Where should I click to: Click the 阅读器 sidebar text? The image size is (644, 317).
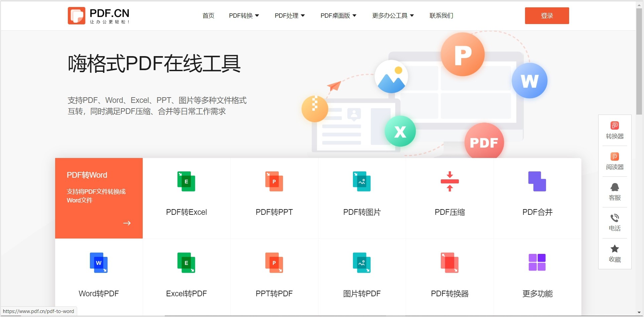click(x=615, y=167)
